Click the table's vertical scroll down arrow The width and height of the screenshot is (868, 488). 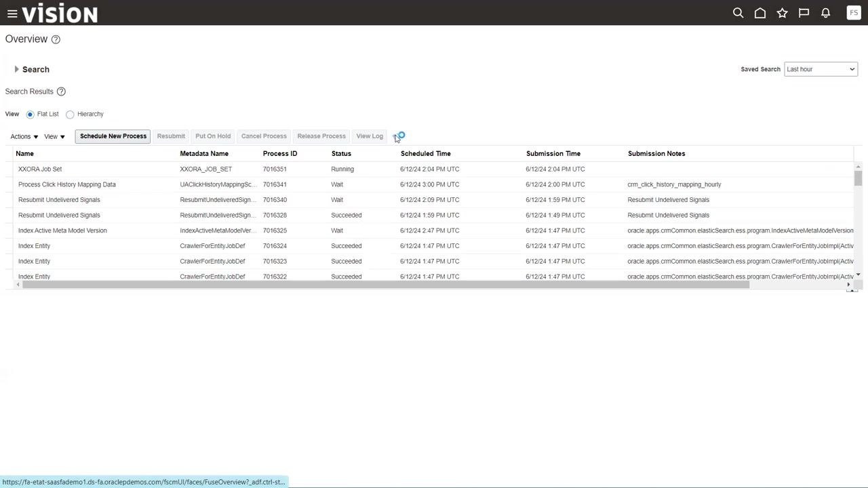coord(858,274)
